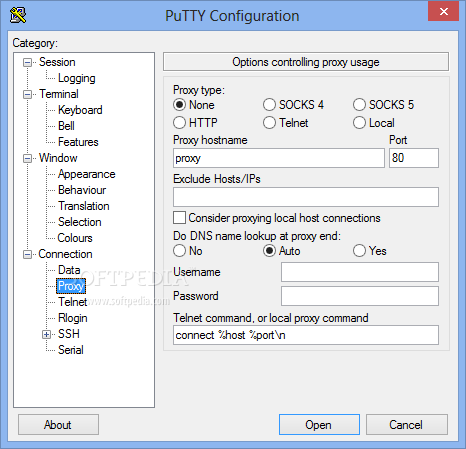The image size is (466, 449).
Task: Click the Open button
Action: [319, 425]
